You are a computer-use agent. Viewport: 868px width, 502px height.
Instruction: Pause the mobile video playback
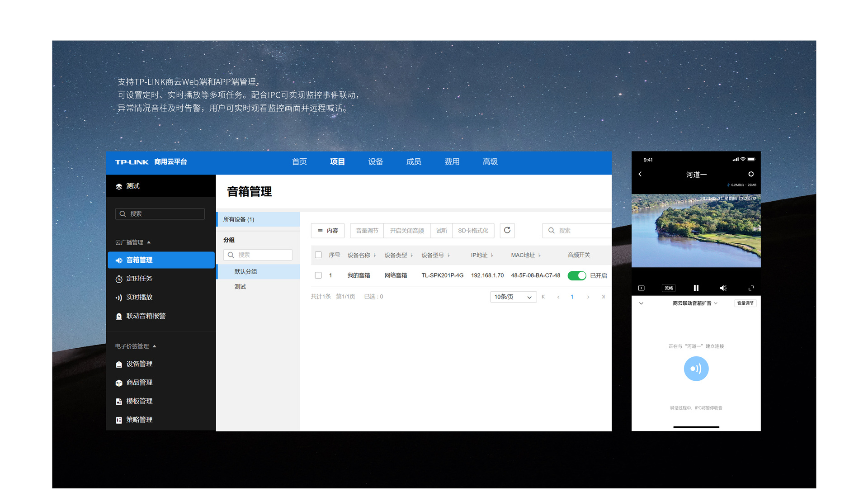(x=696, y=288)
